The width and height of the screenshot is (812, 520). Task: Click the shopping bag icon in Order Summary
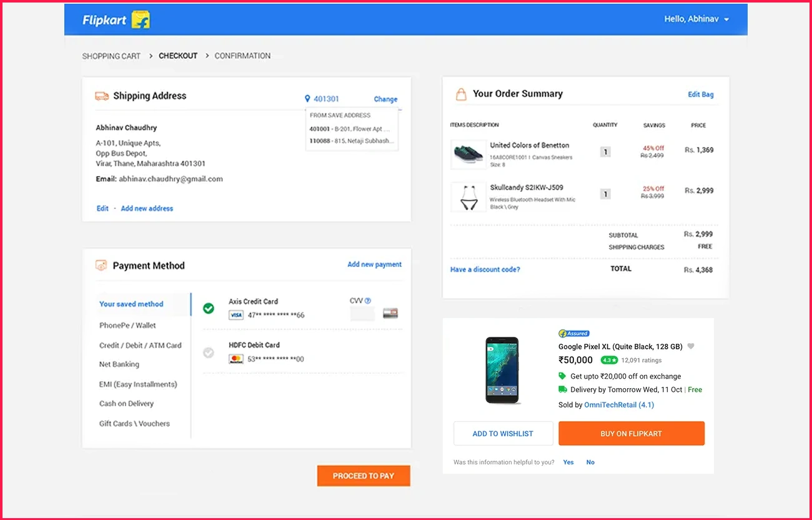[461, 94]
